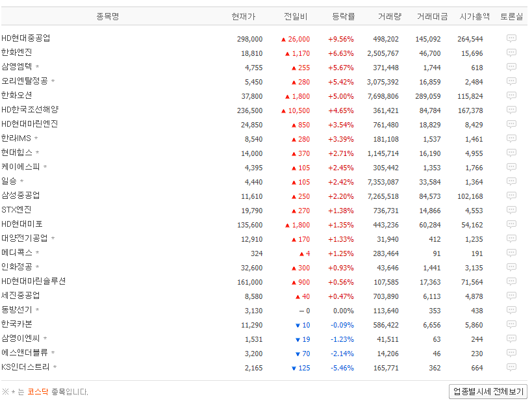Click the -5.46% change rate value

[x=342, y=368]
